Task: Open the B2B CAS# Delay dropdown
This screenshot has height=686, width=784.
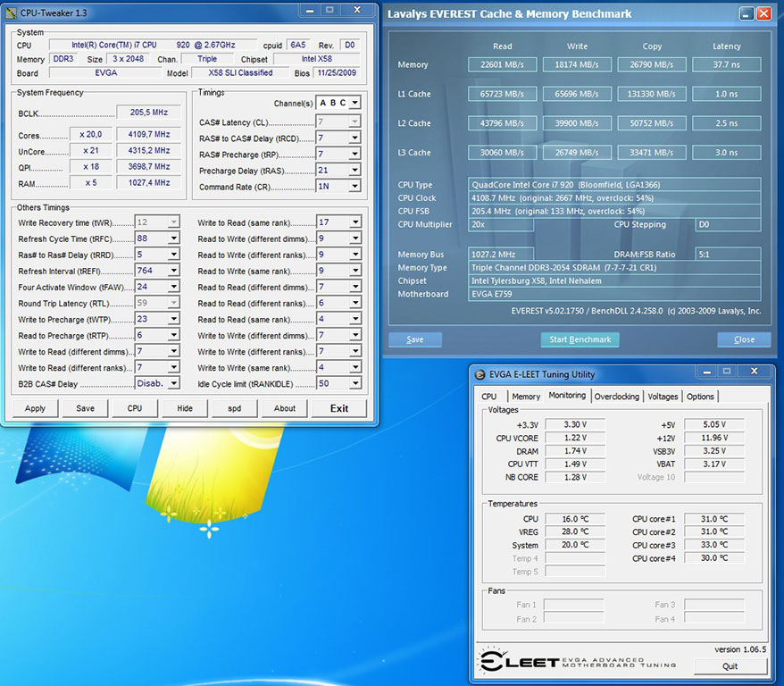Action: pos(173,383)
